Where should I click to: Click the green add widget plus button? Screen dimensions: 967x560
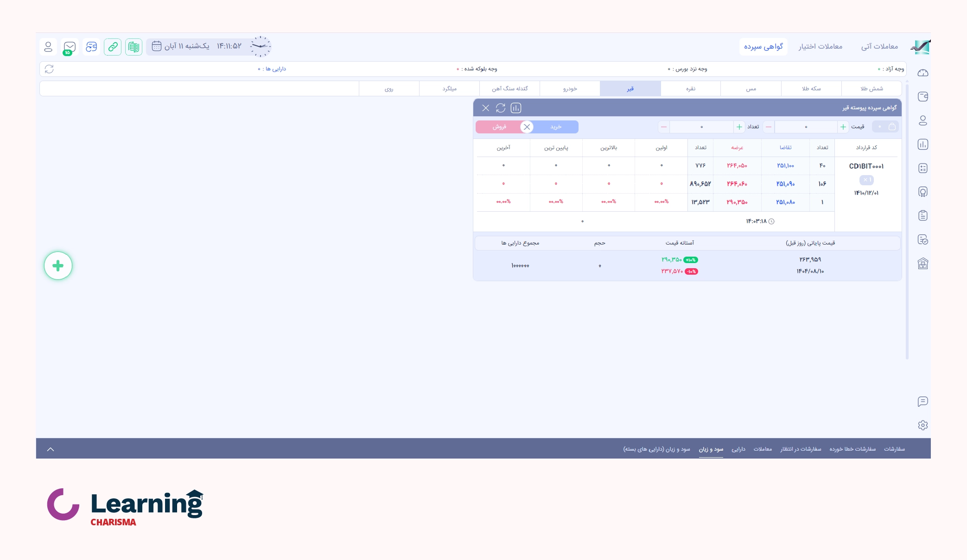pos(58,266)
